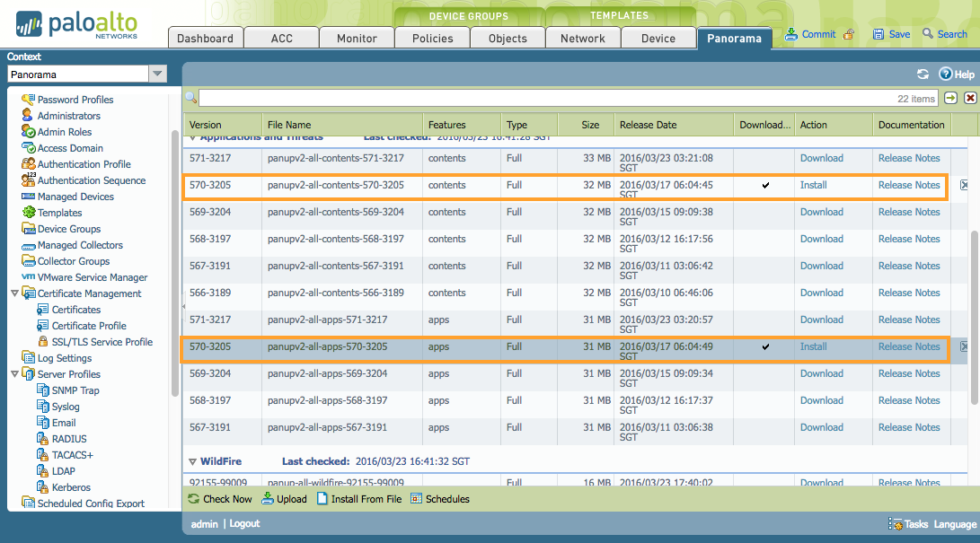Clear the filter with red X icon
The image size is (980, 543).
[970, 98]
